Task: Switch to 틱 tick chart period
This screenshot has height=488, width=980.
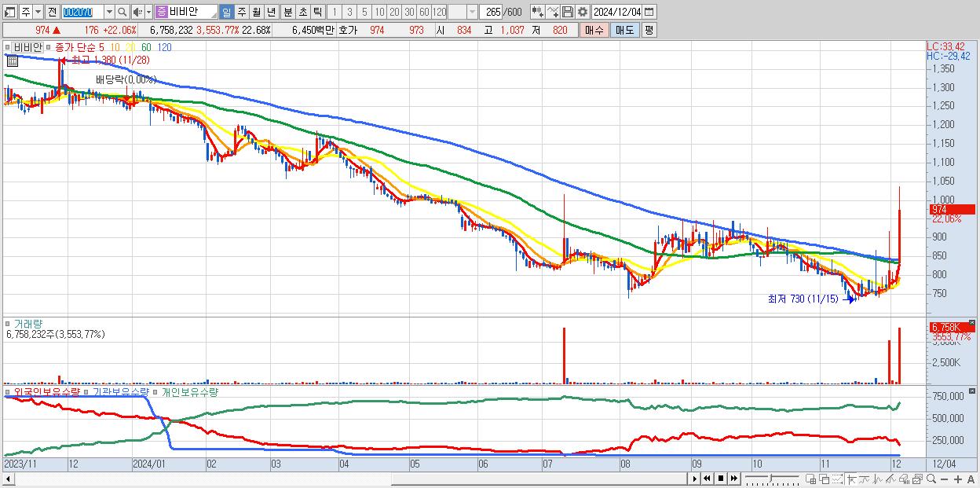Action: click(317, 12)
